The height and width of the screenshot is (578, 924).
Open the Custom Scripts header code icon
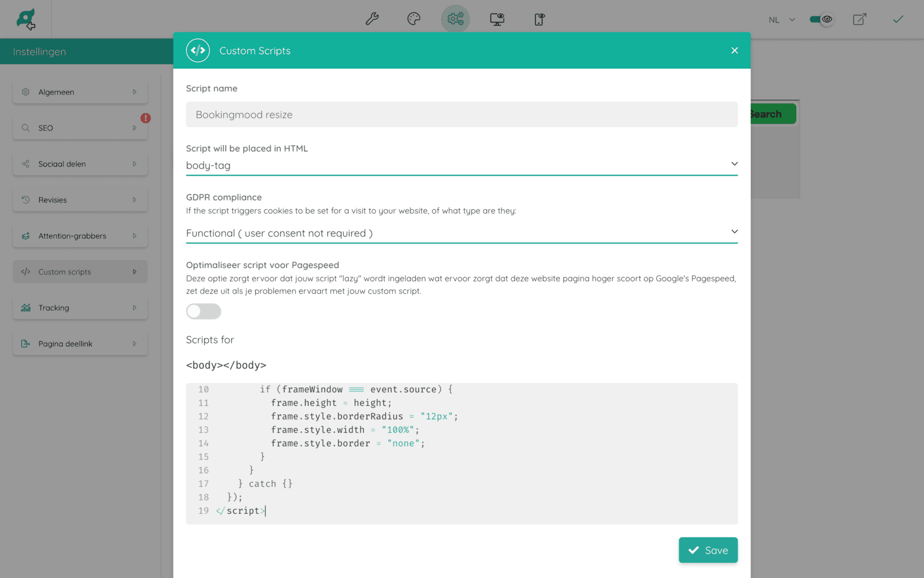198,50
